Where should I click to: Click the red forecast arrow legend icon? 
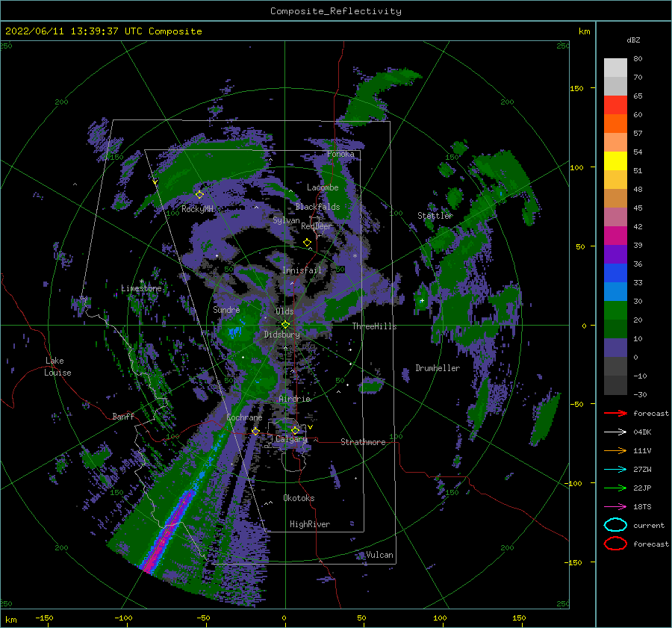point(615,413)
